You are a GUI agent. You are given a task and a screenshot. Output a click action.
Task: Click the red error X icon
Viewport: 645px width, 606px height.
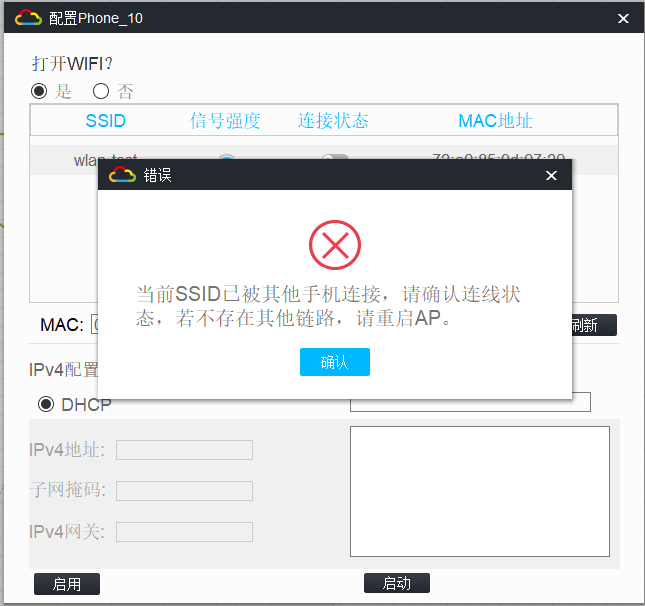tap(335, 245)
